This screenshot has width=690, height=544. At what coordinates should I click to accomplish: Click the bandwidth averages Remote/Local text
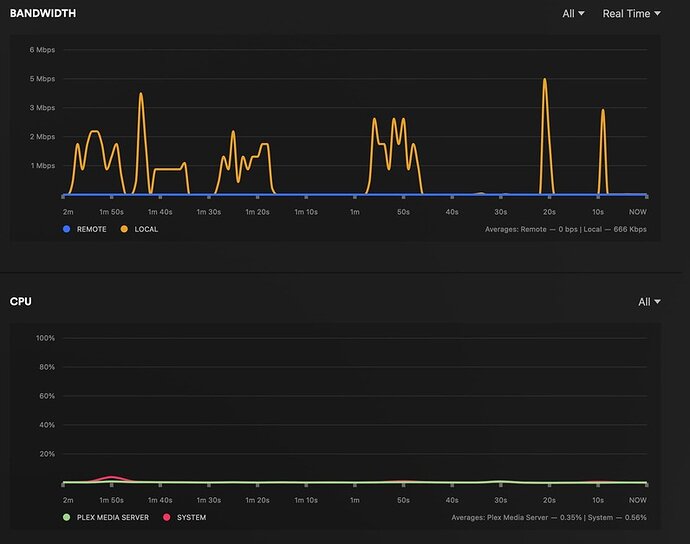[565, 229]
